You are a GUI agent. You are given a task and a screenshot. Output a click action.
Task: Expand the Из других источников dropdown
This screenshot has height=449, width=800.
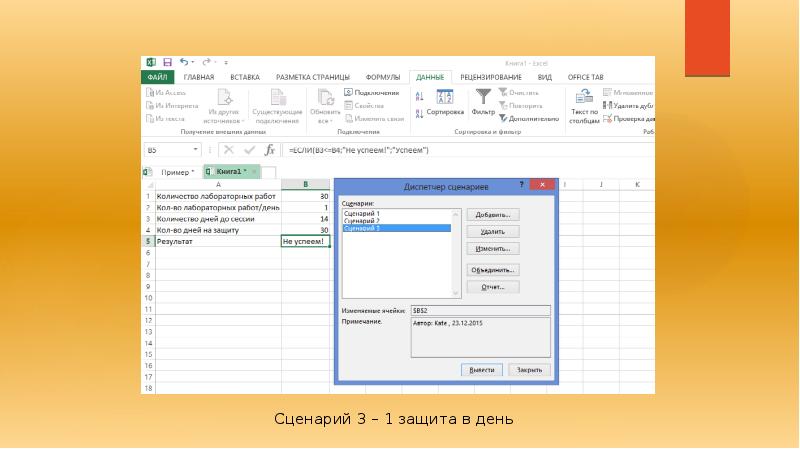pyautogui.click(x=224, y=107)
